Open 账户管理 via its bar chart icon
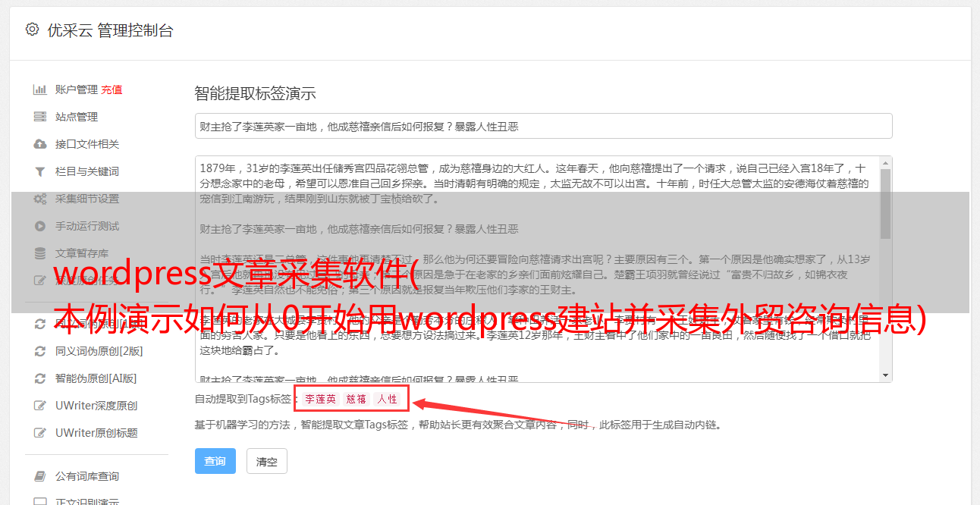Viewport: 980px width, 505px height. [40, 89]
